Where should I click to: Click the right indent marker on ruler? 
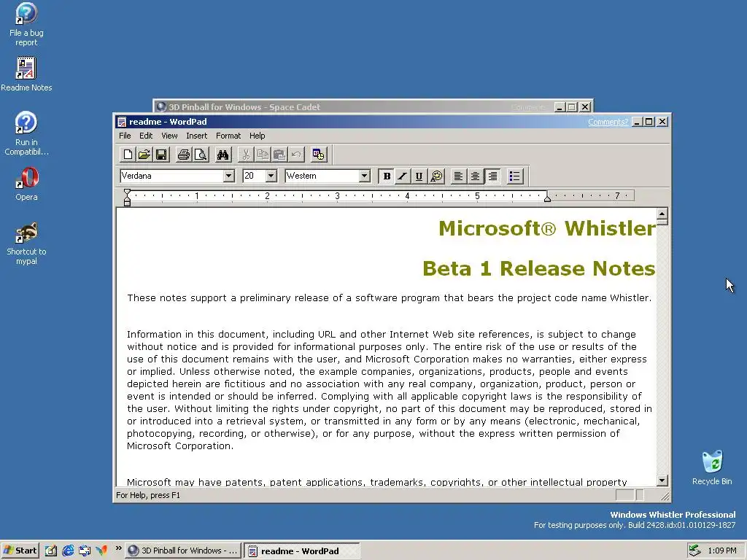pyautogui.click(x=547, y=198)
